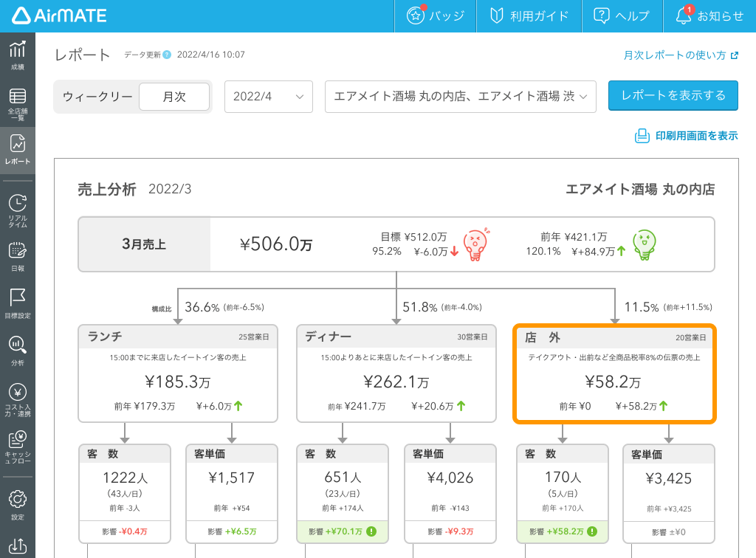The image size is (756, 558).
Task: Click the ディナー sales card
Action: [x=396, y=373]
